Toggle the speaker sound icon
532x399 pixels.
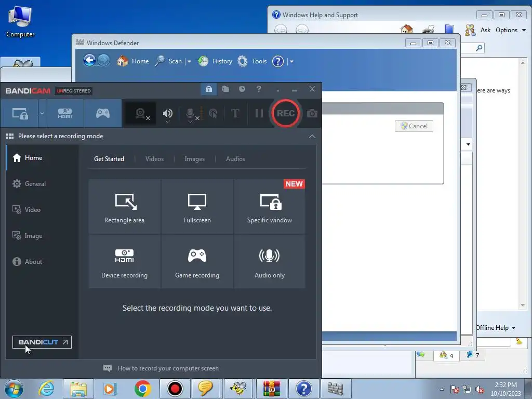coord(168,113)
